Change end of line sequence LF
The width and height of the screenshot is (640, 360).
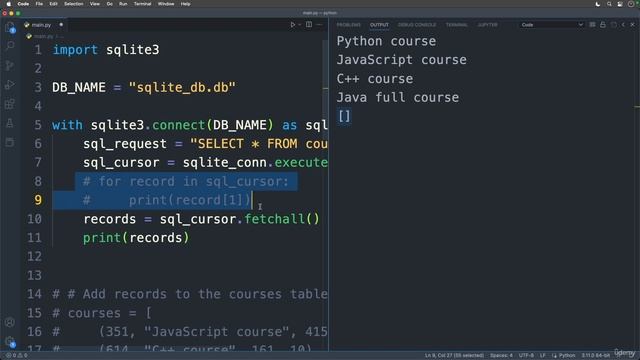pos(543,356)
